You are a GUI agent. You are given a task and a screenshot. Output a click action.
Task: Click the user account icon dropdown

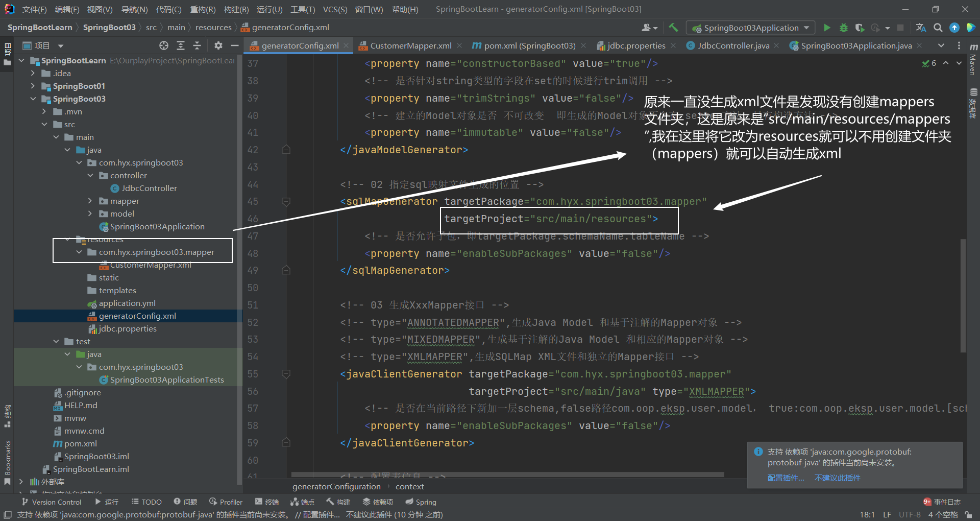pos(649,28)
